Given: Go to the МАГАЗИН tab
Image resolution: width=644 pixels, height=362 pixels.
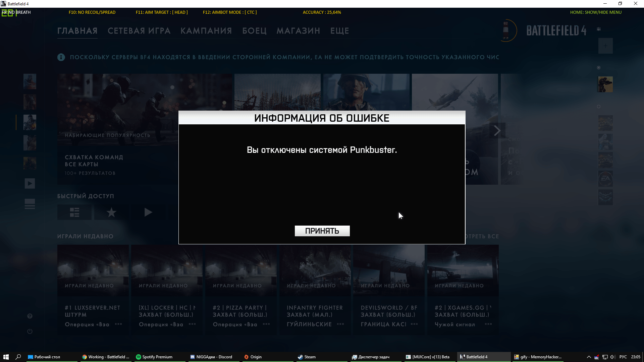Looking at the screenshot, I should coord(298,31).
